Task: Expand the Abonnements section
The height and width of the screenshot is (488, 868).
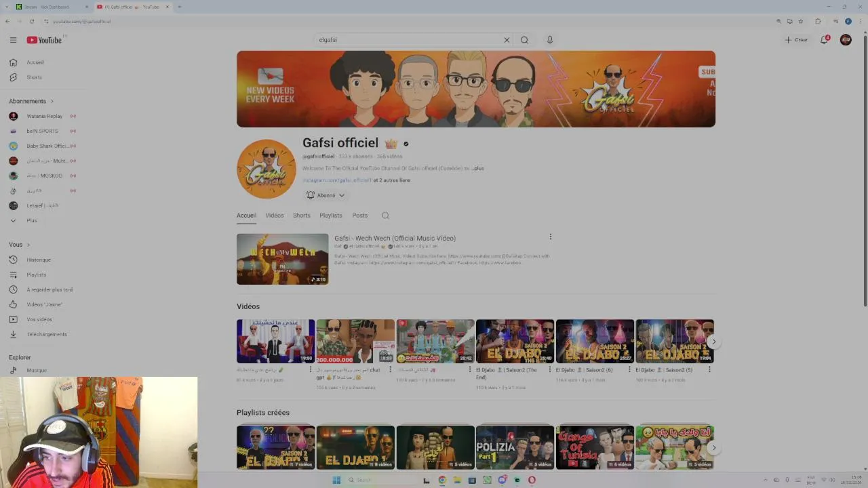Action: [x=31, y=101]
